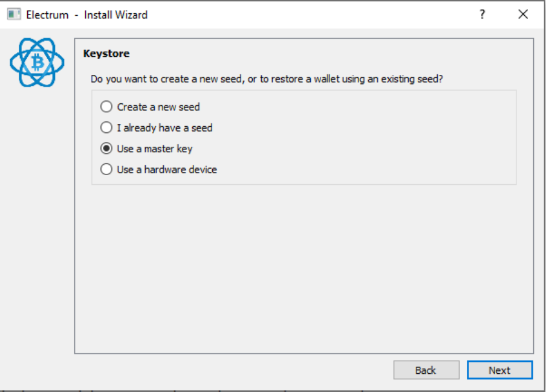The image size is (546, 392).
Task: Click the selected "Use a master key" radio circle
Action: (106, 149)
